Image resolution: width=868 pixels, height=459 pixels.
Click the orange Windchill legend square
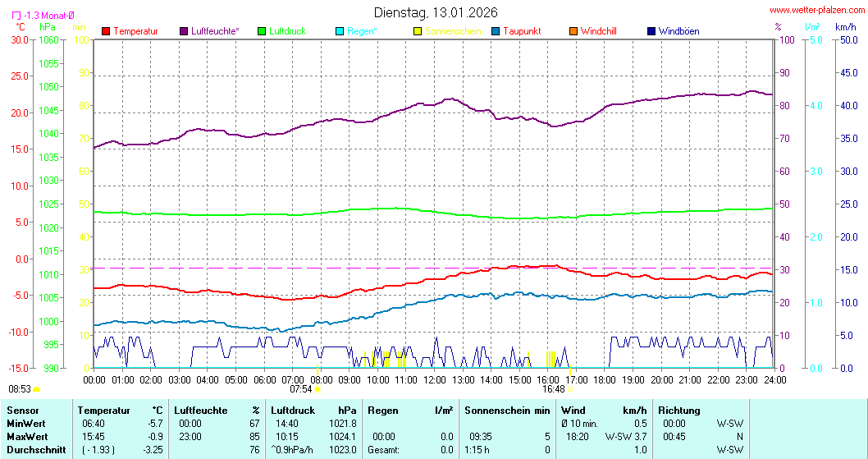573,31
